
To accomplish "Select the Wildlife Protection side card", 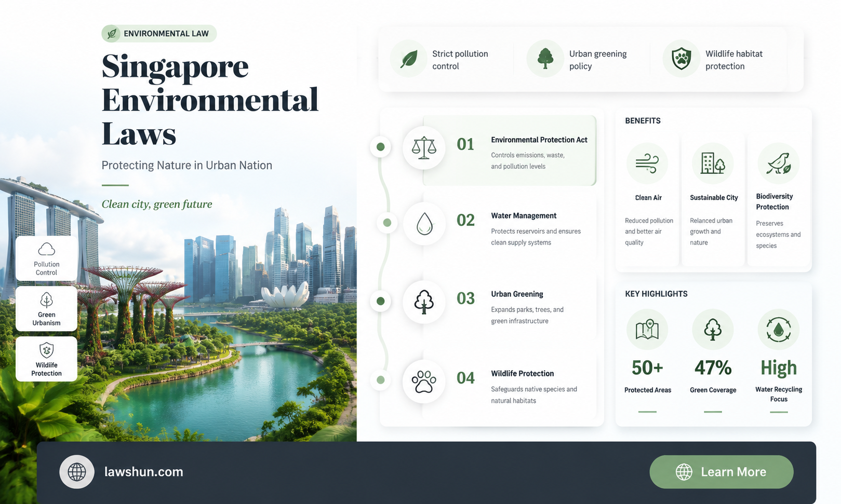I will pyautogui.click(x=47, y=359).
